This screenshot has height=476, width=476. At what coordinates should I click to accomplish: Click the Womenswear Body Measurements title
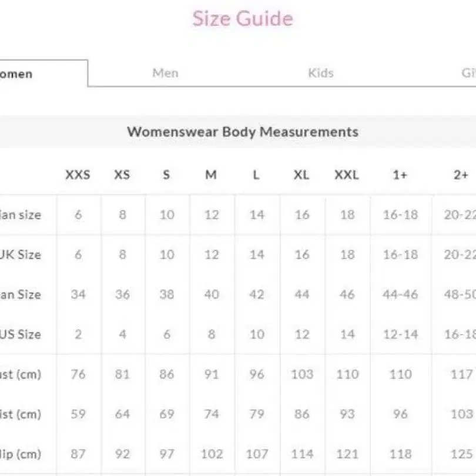(242, 132)
